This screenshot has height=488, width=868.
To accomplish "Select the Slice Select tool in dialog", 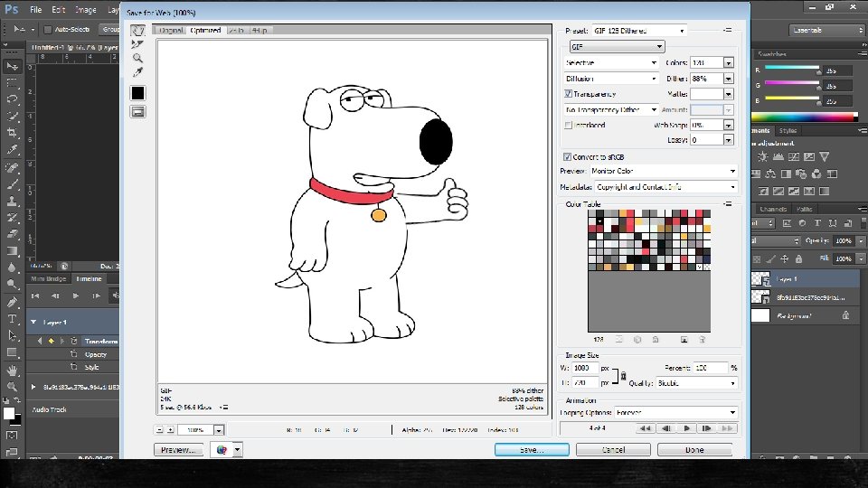I will tap(137, 44).
